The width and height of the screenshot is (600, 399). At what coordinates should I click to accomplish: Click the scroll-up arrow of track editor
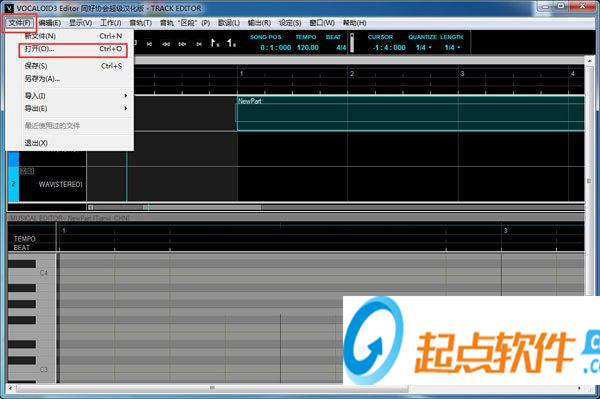point(589,60)
